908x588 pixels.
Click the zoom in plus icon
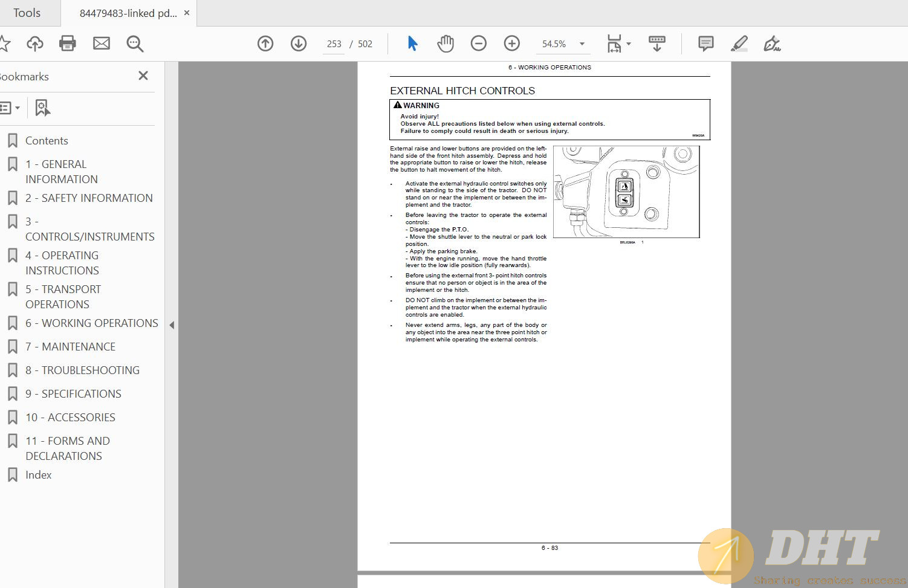[512, 44]
